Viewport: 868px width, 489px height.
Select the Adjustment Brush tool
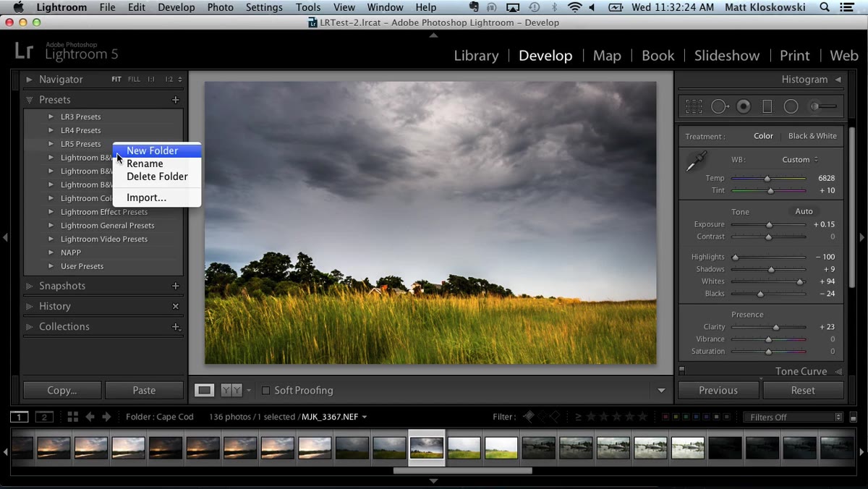pos(823,106)
